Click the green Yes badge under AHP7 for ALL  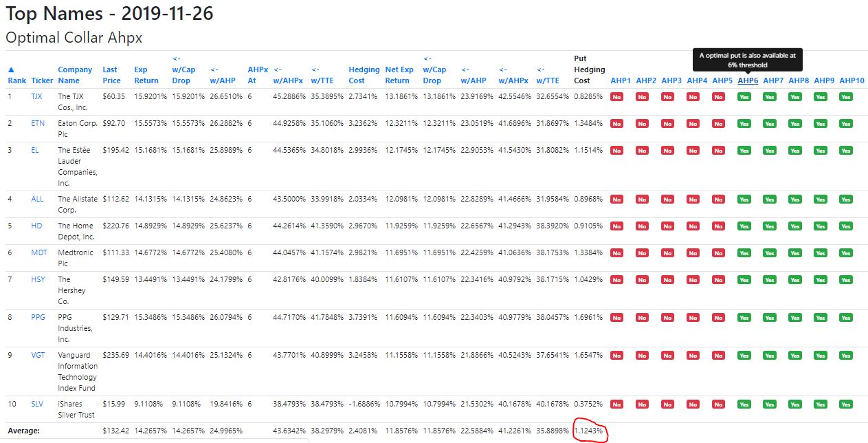coord(770,199)
